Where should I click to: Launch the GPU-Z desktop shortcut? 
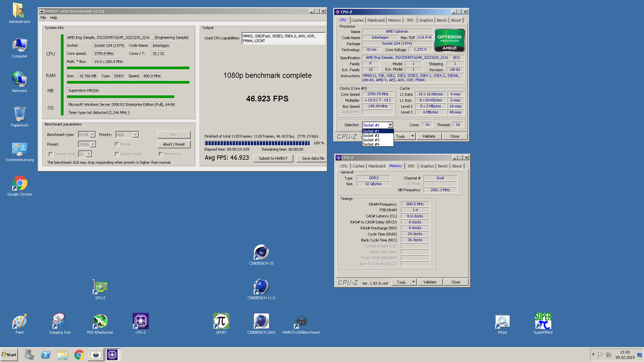click(100, 289)
